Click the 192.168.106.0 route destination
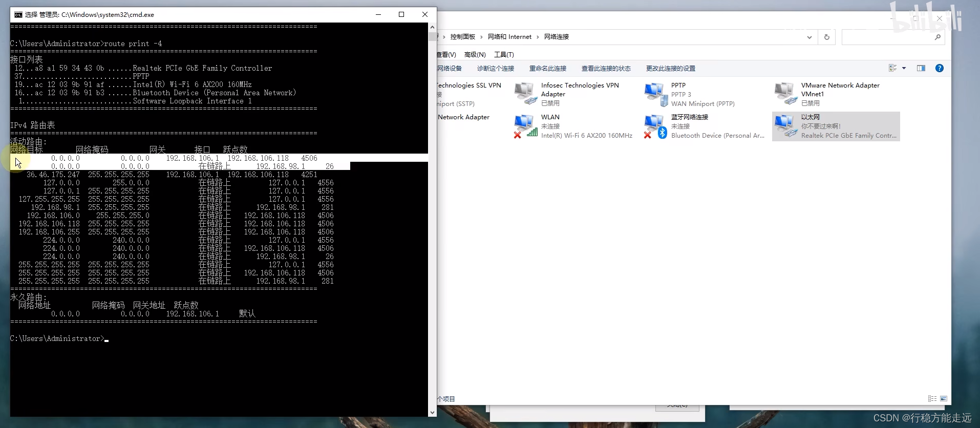 point(53,216)
